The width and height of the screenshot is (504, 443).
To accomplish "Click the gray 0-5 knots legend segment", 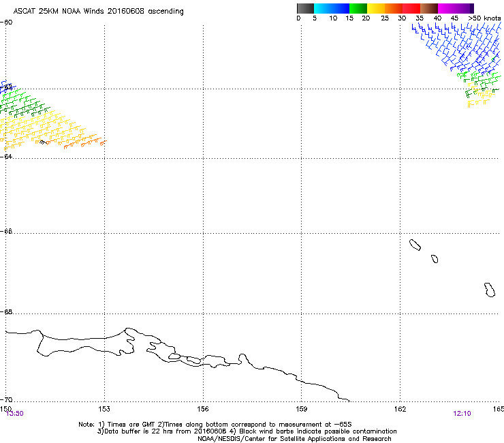I will [305, 8].
